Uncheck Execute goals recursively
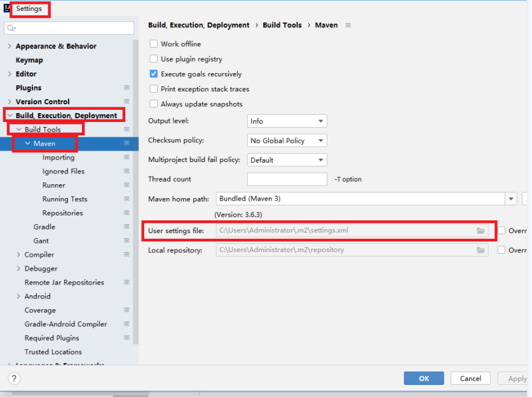This screenshot has width=532, height=397. (x=153, y=74)
